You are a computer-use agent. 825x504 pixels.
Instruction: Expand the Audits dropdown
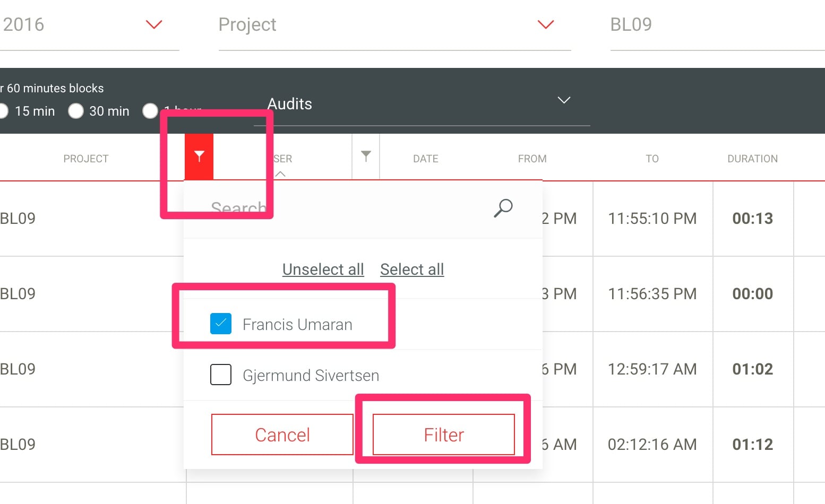[422, 104]
